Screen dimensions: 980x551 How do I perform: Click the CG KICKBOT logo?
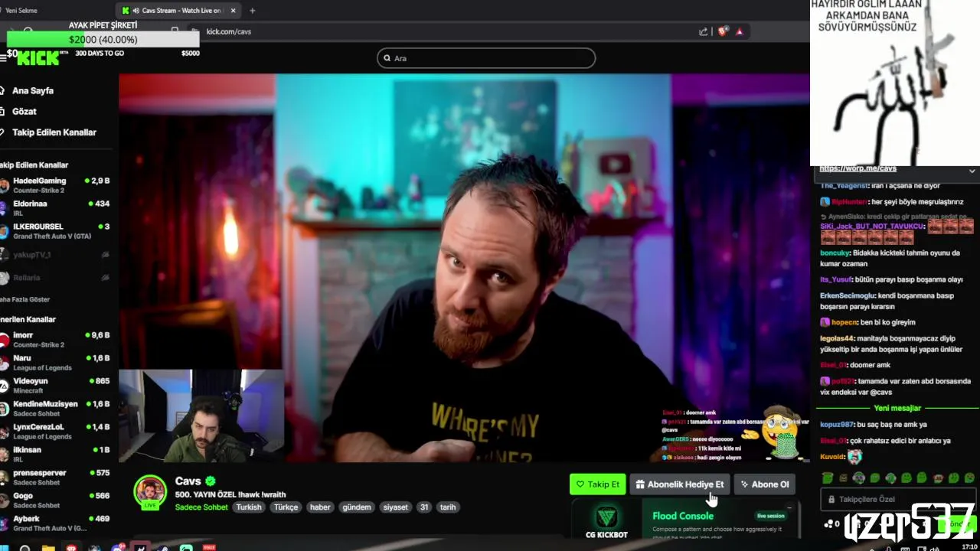pos(606,517)
